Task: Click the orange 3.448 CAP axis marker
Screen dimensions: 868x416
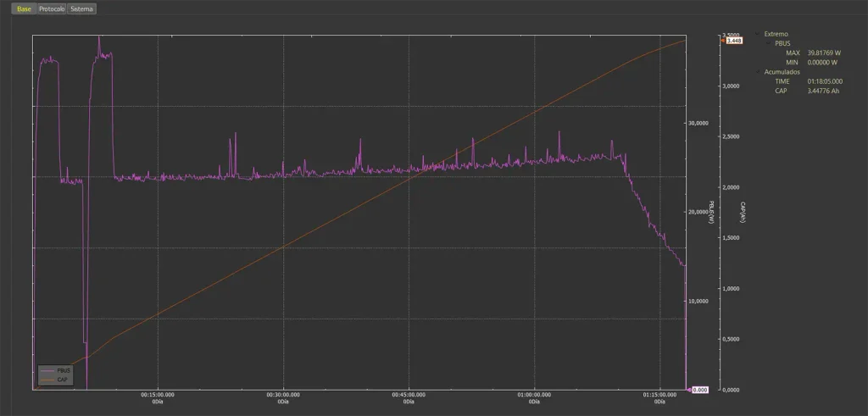Action: [732, 41]
